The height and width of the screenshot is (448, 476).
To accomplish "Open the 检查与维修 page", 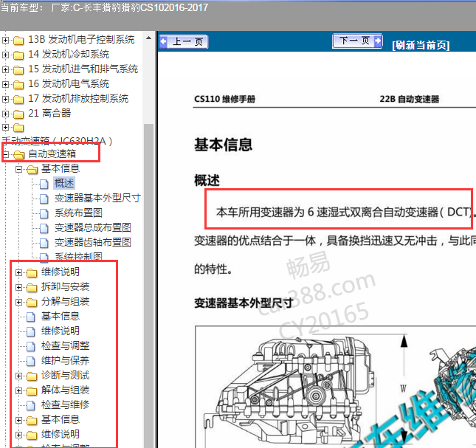I will click(x=65, y=405).
